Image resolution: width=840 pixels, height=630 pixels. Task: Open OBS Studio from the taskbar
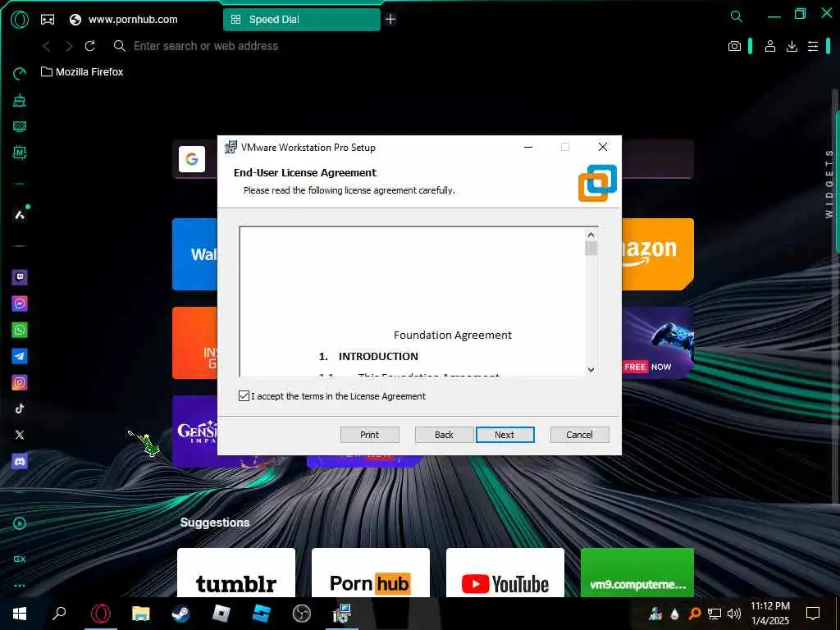(302, 614)
